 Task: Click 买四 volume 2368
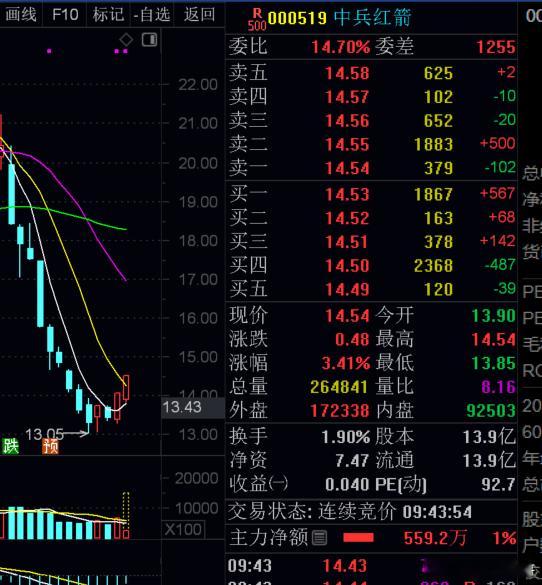(433, 266)
